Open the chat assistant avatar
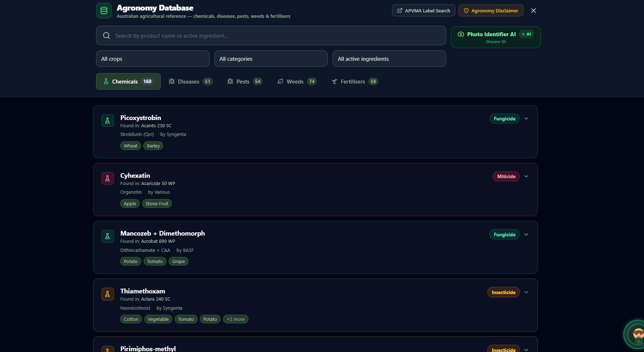Viewport: 644px width, 352px height. pos(638,334)
